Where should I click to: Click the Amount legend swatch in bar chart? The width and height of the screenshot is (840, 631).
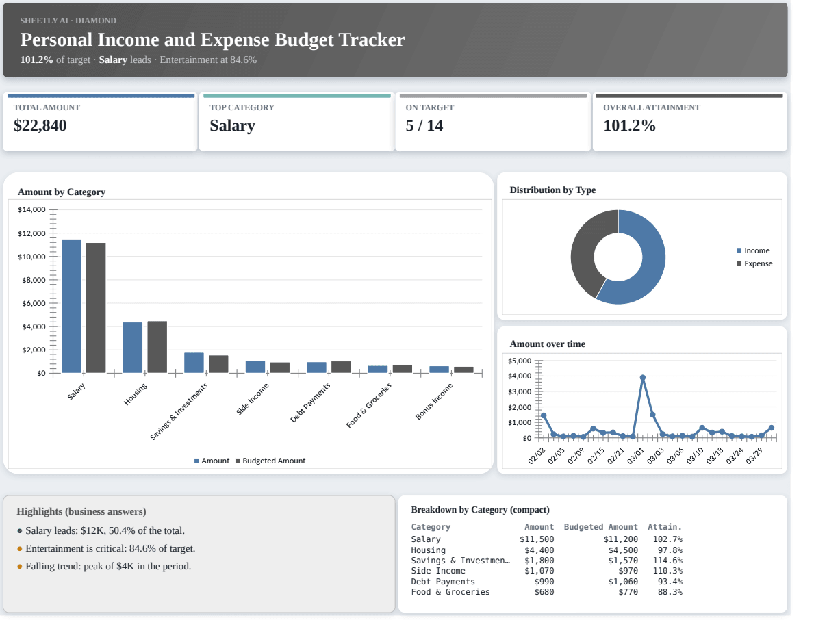[197, 461]
